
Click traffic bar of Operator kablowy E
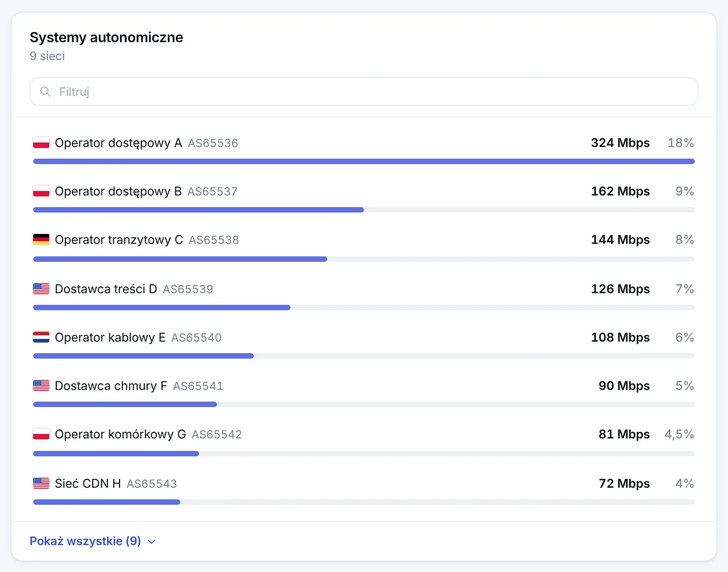tap(364, 356)
